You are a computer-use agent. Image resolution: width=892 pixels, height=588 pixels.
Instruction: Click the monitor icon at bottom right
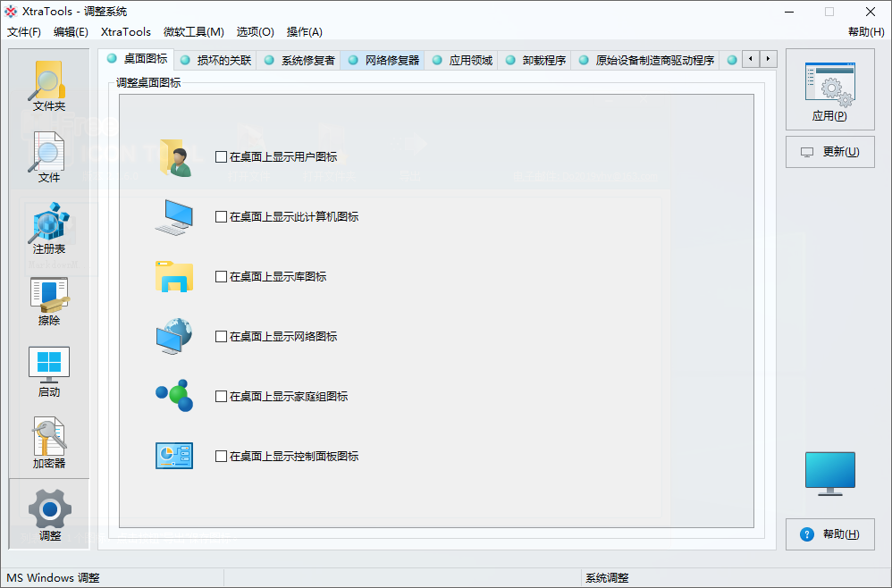830,473
